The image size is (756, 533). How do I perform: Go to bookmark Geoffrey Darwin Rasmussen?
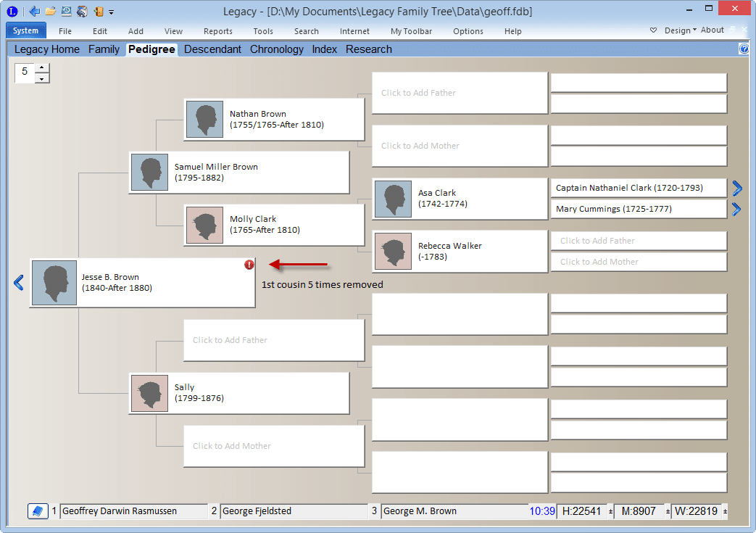[x=133, y=511]
